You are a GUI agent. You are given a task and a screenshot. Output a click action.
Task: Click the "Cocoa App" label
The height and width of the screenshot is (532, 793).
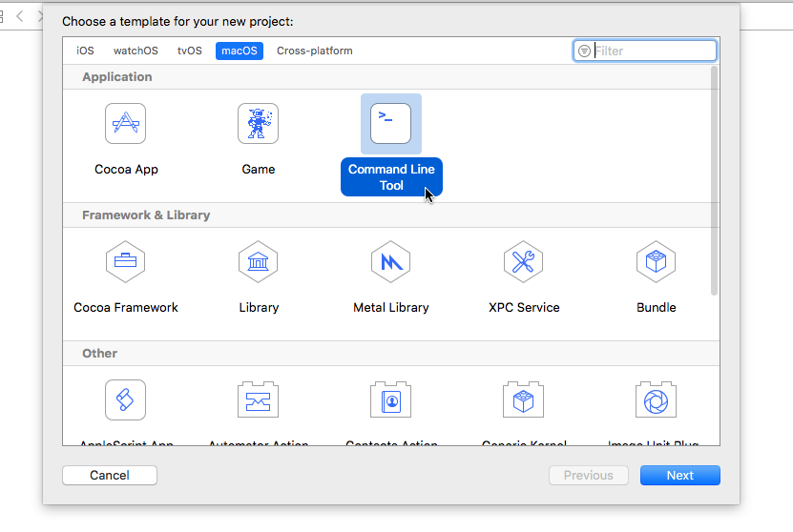click(x=126, y=170)
